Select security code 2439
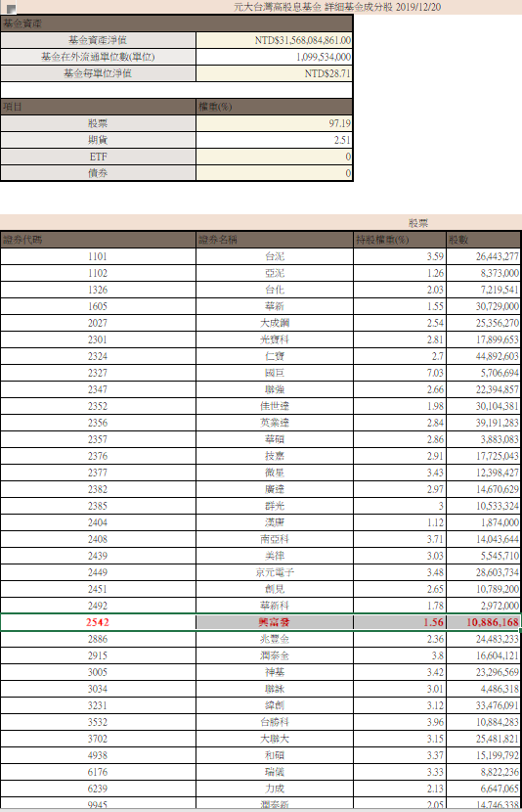Image resolution: width=522 pixels, height=812 pixels. click(x=98, y=556)
